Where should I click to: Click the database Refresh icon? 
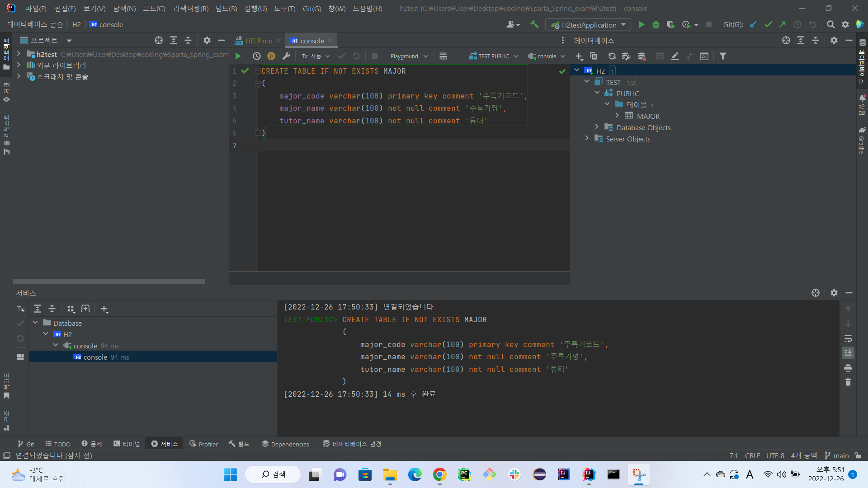click(612, 56)
